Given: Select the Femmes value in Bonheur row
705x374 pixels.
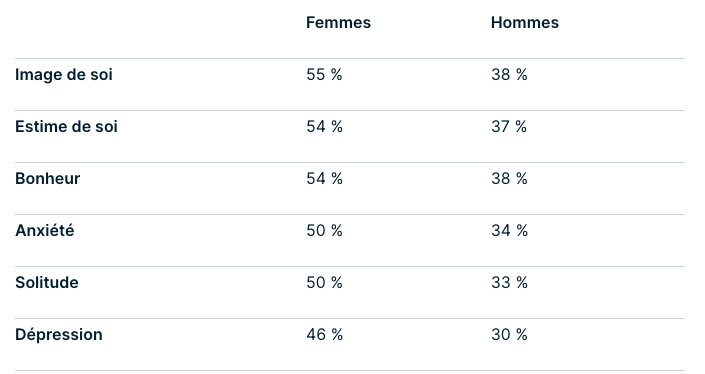Looking at the screenshot, I should tap(324, 178).
